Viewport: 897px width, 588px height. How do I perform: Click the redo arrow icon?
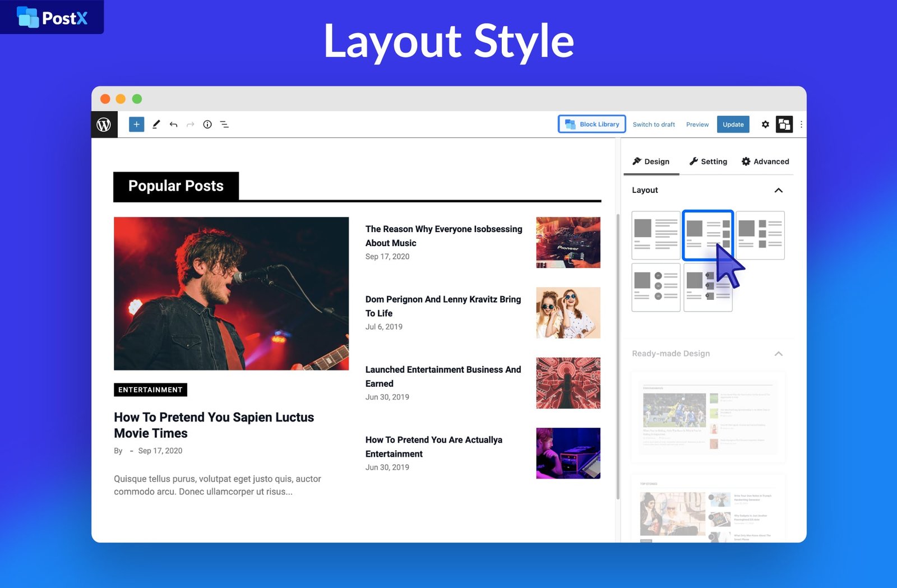[x=190, y=124]
